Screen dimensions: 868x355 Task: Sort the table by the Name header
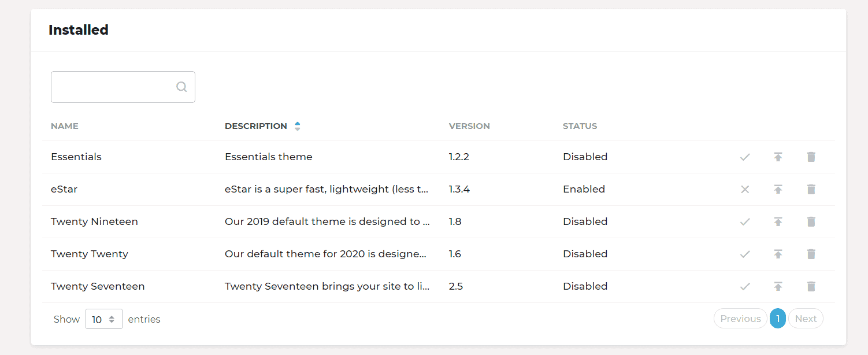[x=65, y=126]
